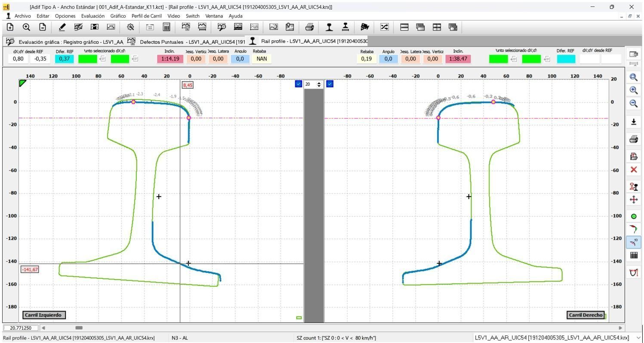644x343 pixels.
Task: Toggle the wear profile 10 overlay button
Action: [x=633, y=242]
